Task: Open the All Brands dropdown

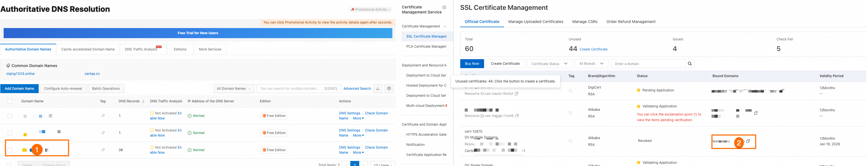Action: click(591, 64)
